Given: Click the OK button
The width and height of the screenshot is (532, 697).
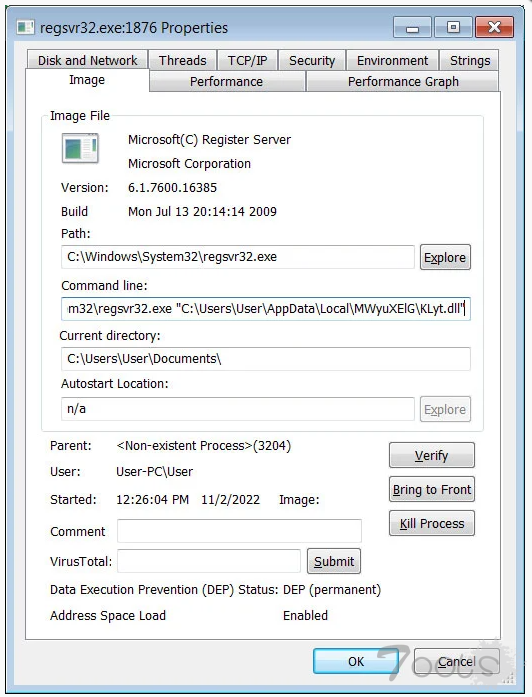Looking at the screenshot, I should pyautogui.click(x=356, y=661).
